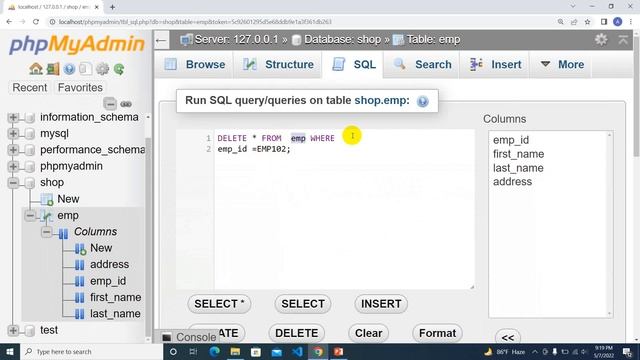Switch to Recent tab in sidebar
640x360 pixels.
coord(29,88)
